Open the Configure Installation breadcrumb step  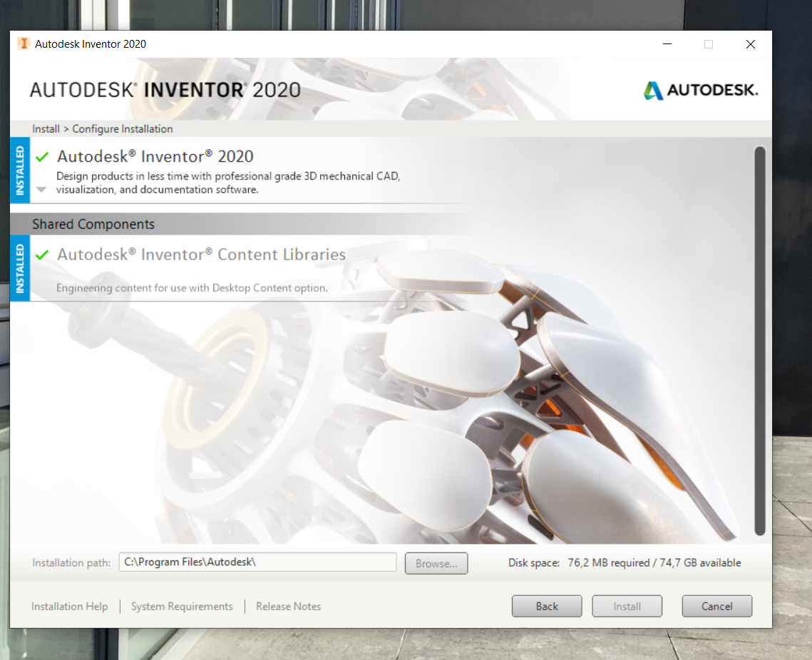coord(122,129)
